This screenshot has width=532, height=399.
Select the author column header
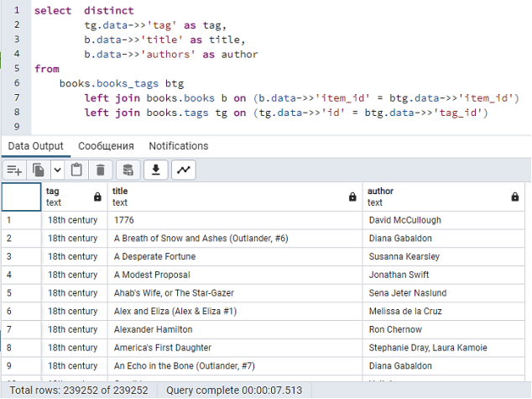coord(443,197)
